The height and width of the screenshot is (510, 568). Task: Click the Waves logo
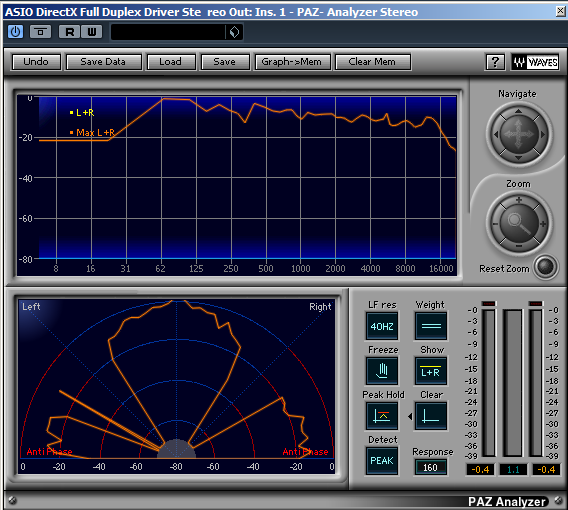(535, 62)
